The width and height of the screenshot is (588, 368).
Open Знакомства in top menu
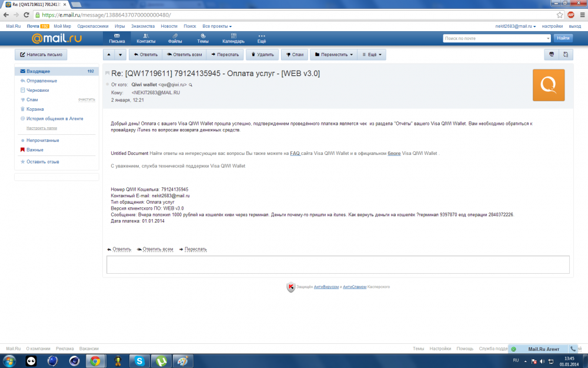(143, 26)
